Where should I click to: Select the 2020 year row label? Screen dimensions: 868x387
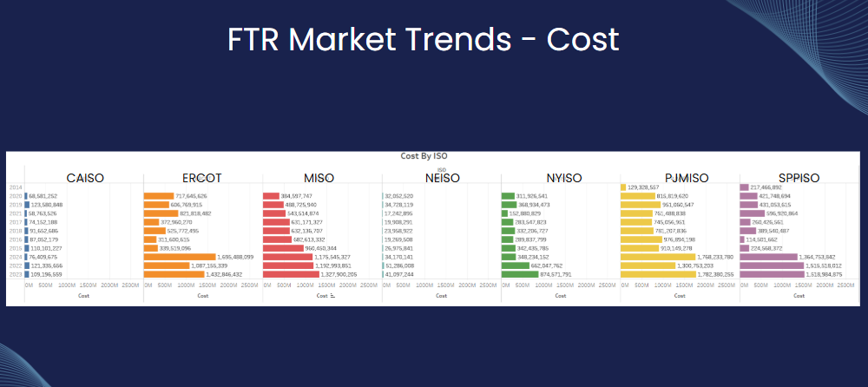click(16, 196)
